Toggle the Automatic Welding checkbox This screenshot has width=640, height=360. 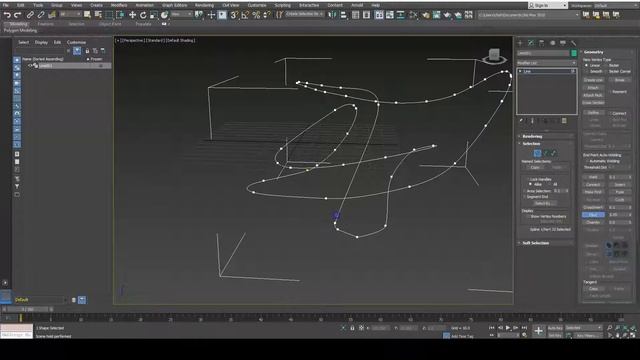pos(587,161)
